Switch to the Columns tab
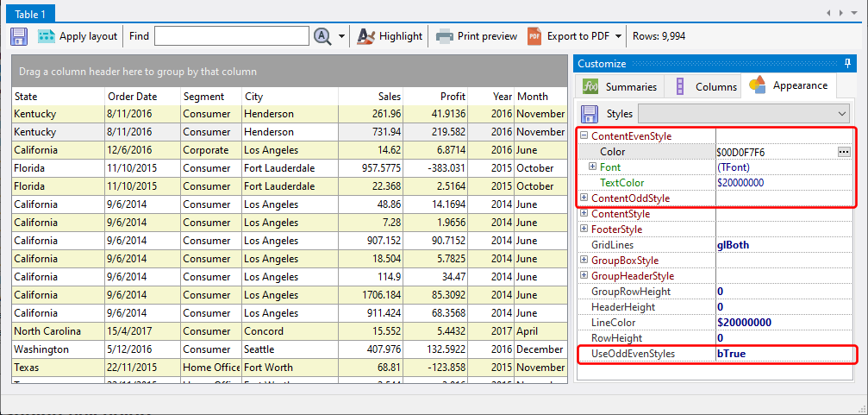 pyautogui.click(x=706, y=86)
